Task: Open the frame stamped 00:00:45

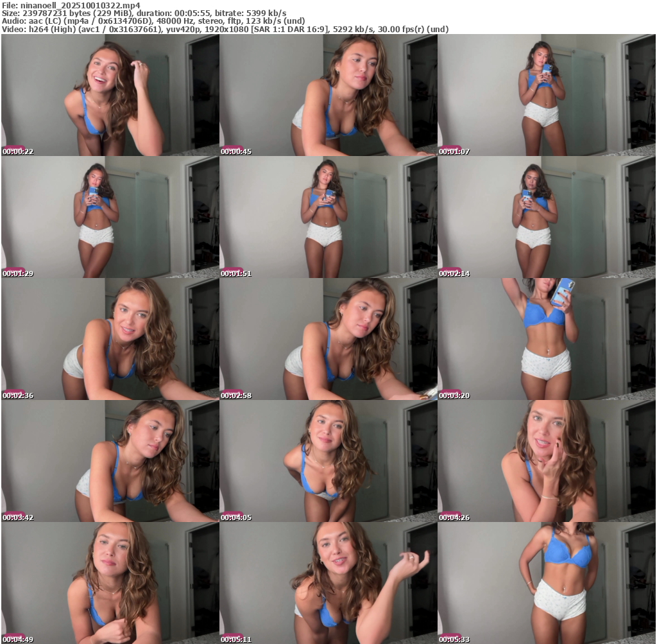Action: [328, 95]
